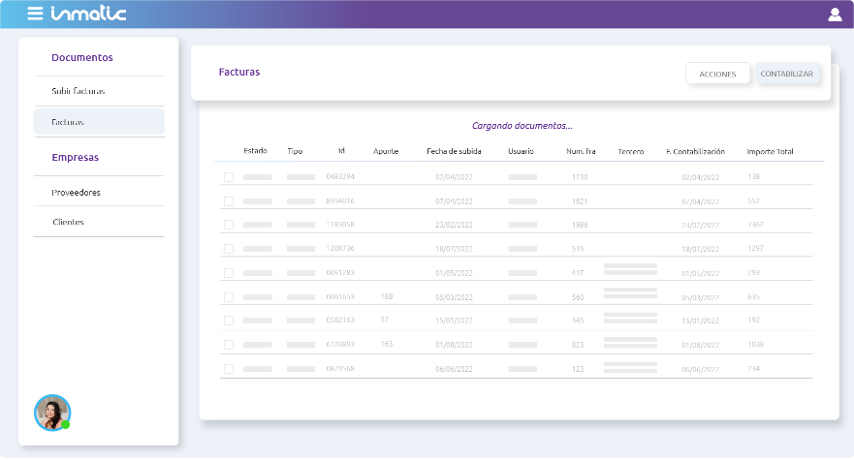
Task: Toggle the checkbox for the 06/06/2022 invoice
Action: pyautogui.click(x=228, y=369)
